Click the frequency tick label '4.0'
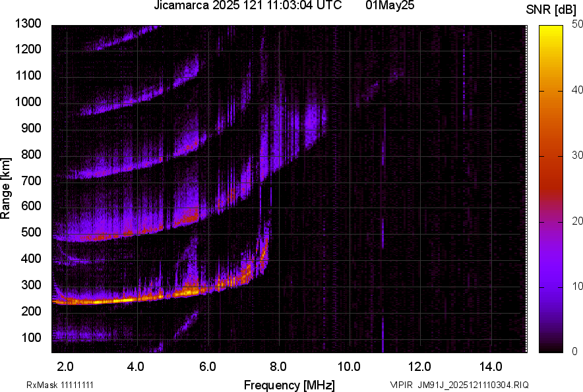This screenshot has width=583, height=392. coord(136,367)
